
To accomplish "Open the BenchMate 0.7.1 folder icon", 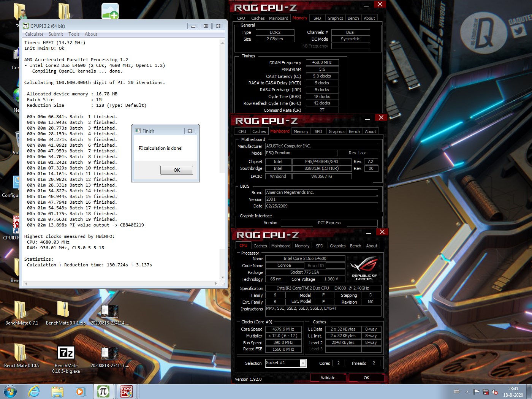I will (21, 310).
